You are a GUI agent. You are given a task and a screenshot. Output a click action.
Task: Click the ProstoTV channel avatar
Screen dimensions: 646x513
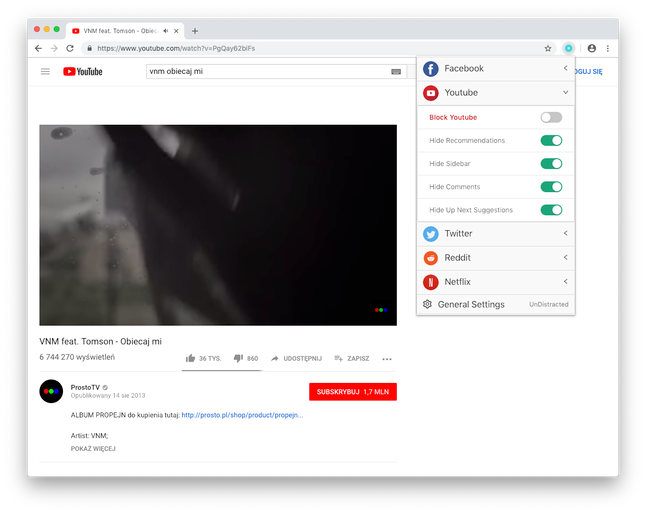[x=51, y=391]
